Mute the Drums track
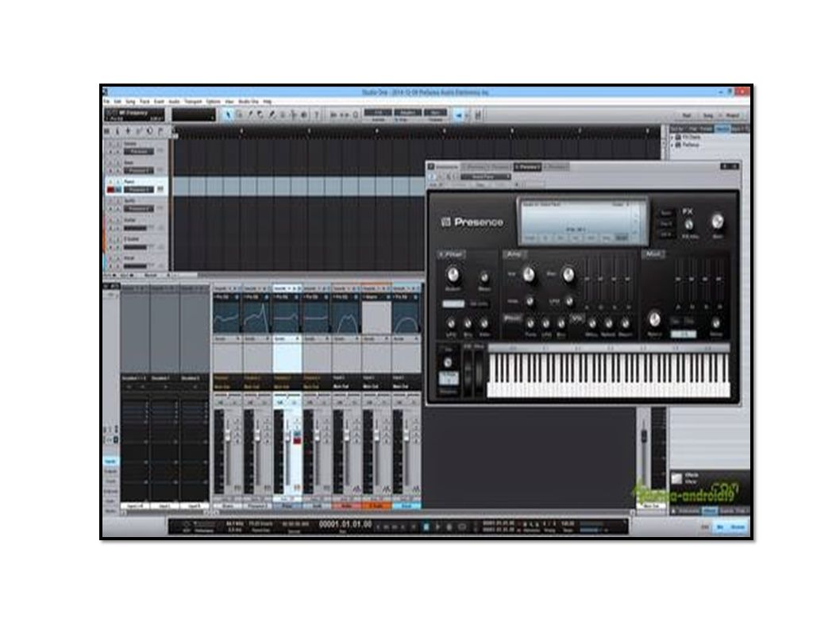Screen dimensions: 840x630 [x=111, y=145]
